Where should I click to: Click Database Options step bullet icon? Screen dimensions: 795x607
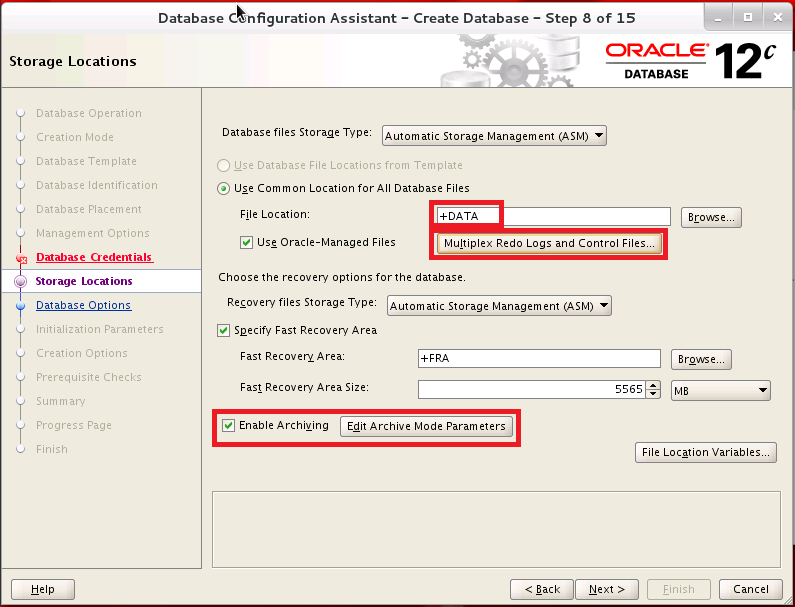pyautogui.click(x=21, y=305)
